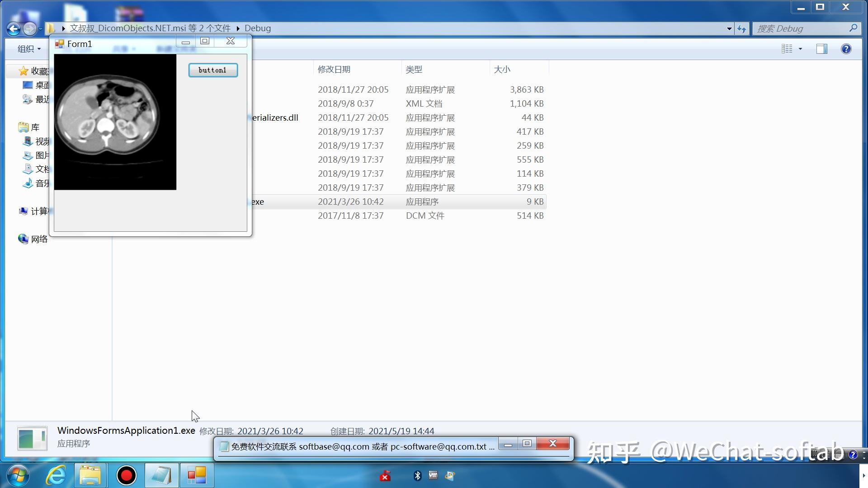This screenshot has height=488, width=868.
Task: Sort files by 大小 column header
Action: coord(502,70)
